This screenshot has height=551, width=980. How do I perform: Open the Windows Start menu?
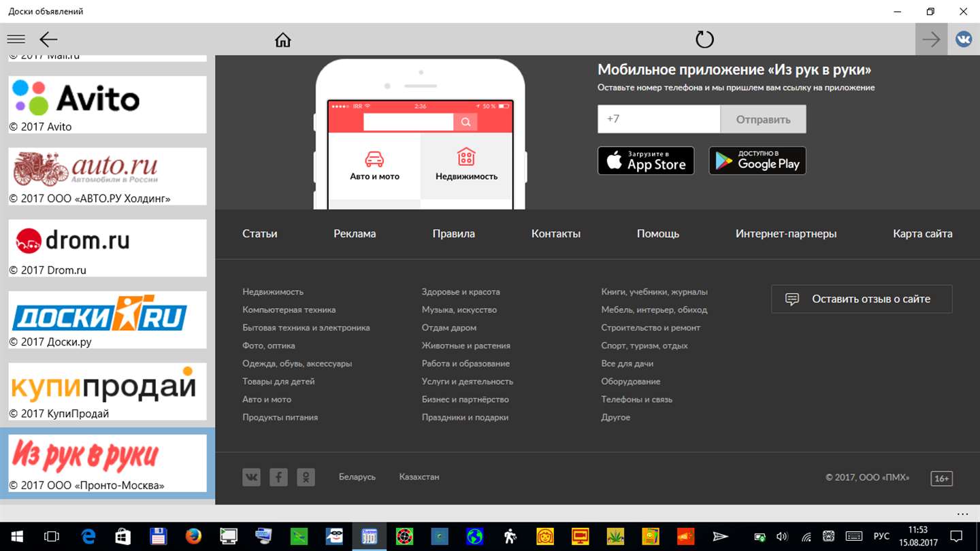click(16, 537)
